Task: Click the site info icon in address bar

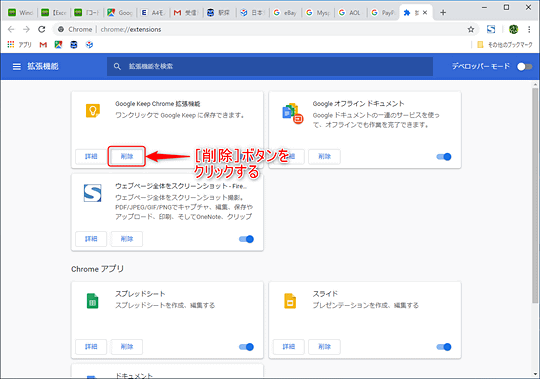Action: (x=61, y=30)
